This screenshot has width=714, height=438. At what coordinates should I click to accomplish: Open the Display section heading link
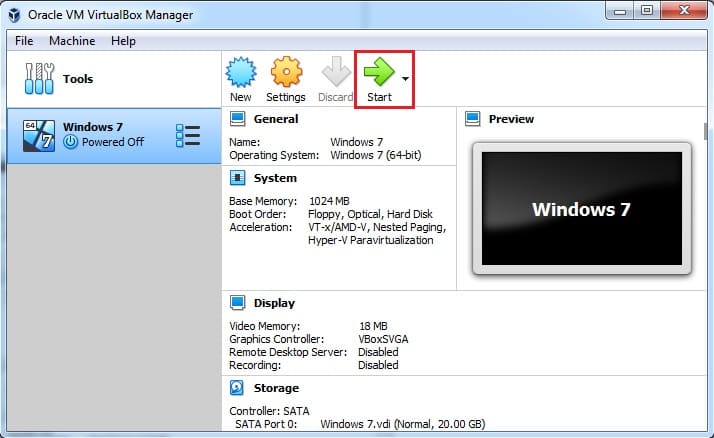coord(274,303)
